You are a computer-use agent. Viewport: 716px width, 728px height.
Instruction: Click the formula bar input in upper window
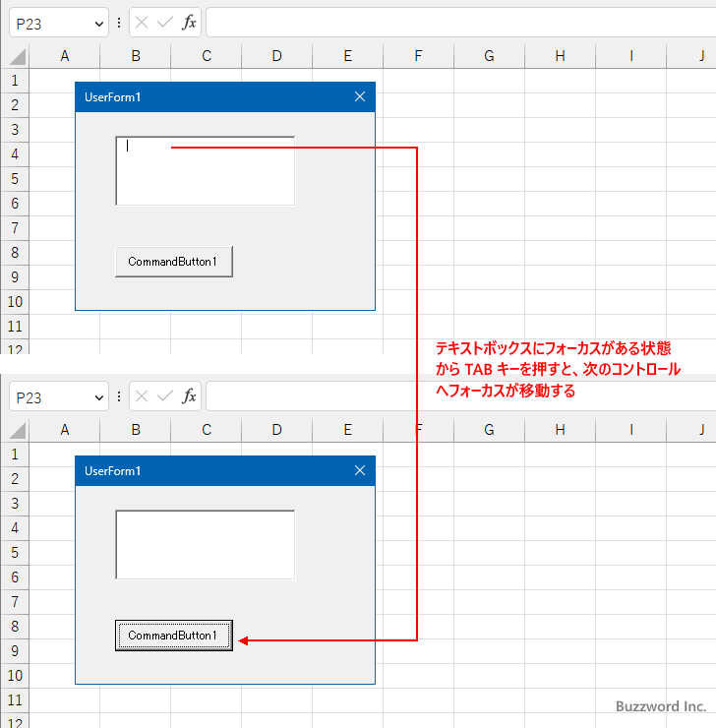pyautogui.click(x=461, y=23)
